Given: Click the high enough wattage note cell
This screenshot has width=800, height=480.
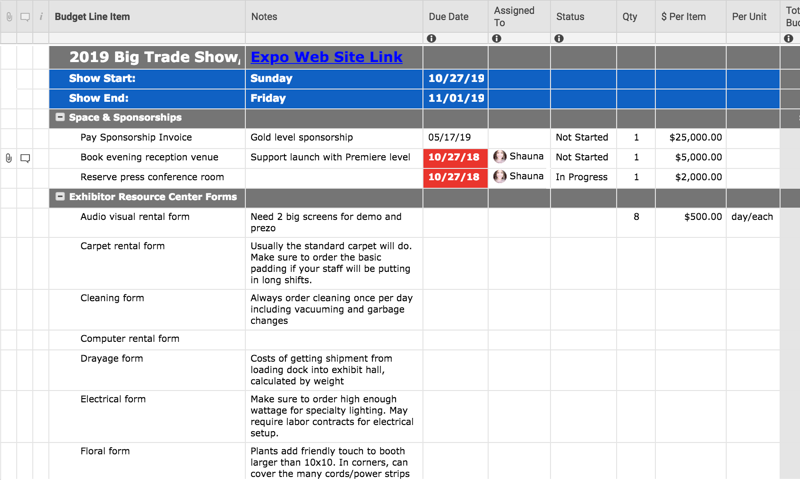Looking at the screenshot, I should (334, 416).
